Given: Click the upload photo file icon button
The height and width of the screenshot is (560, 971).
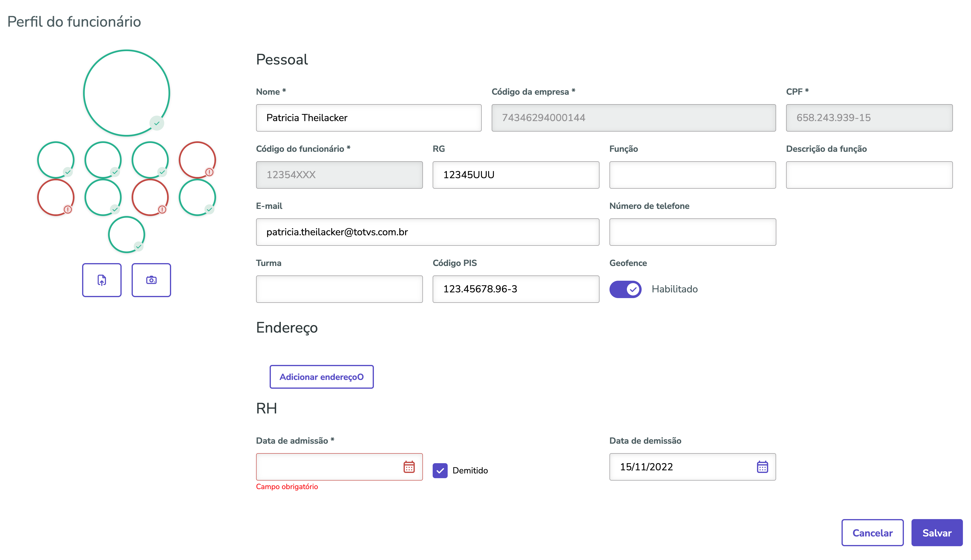Looking at the screenshot, I should coord(102,280).
